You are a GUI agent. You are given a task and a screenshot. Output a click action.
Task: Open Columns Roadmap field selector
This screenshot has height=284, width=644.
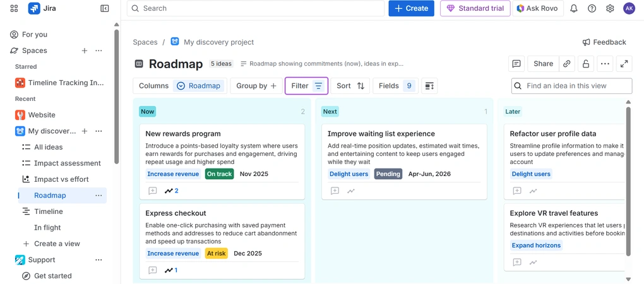point(181,86)
